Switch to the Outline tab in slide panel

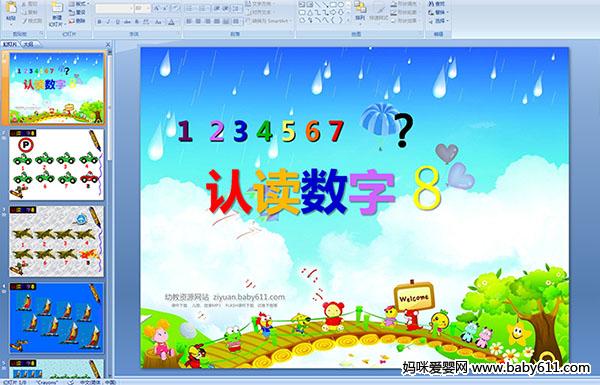28,44
